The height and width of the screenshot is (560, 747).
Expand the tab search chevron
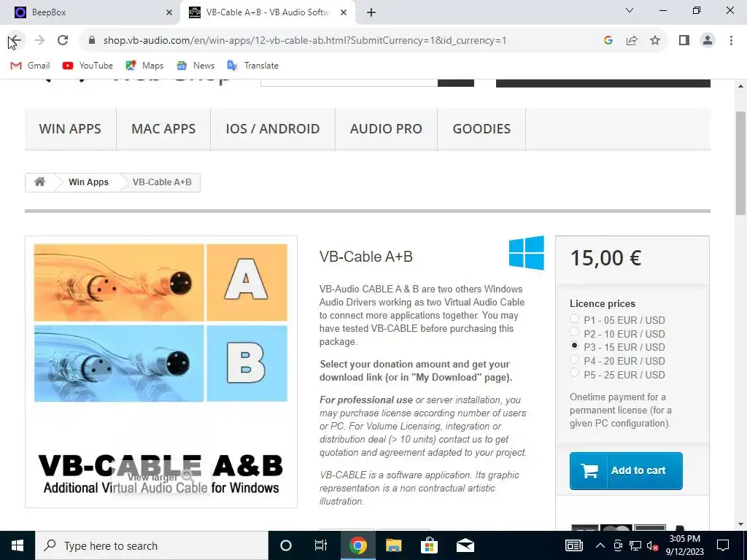coord(630,10)
